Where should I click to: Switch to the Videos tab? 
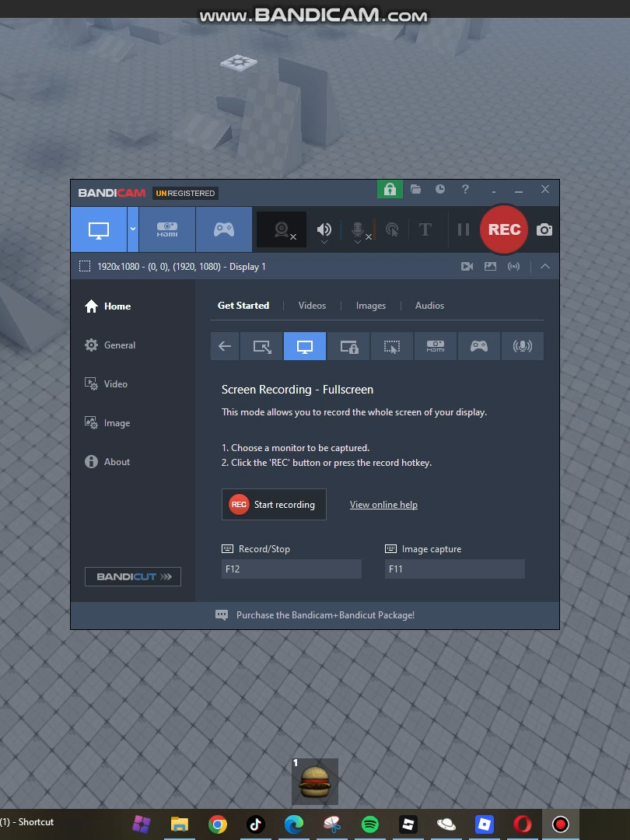[x=313, y=306]
